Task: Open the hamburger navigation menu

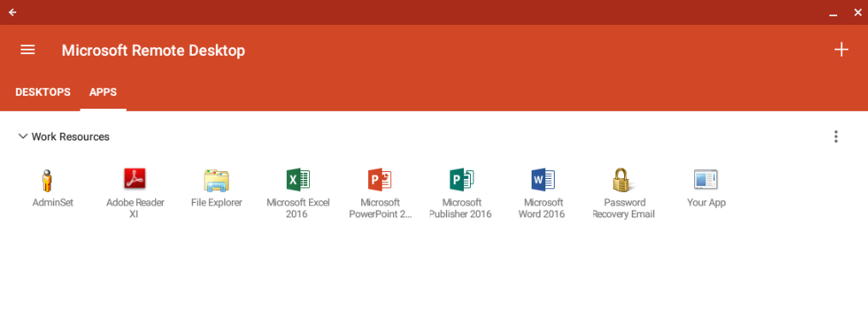Action: click(27, 50)
